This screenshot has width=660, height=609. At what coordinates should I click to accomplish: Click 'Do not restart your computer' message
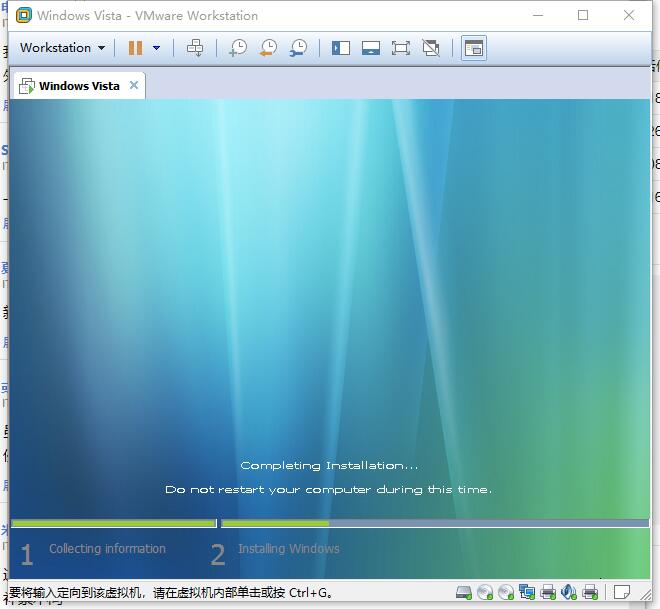[x=328, y=489]
